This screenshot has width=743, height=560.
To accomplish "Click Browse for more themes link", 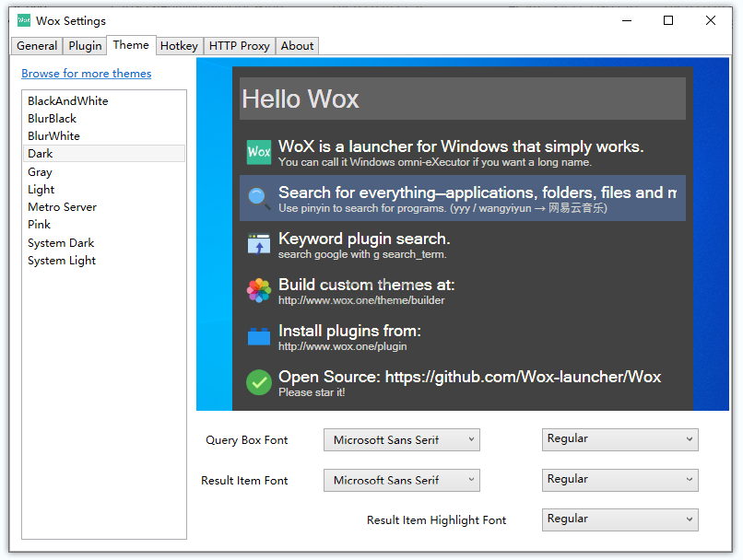I will click(x=86, y=74).
